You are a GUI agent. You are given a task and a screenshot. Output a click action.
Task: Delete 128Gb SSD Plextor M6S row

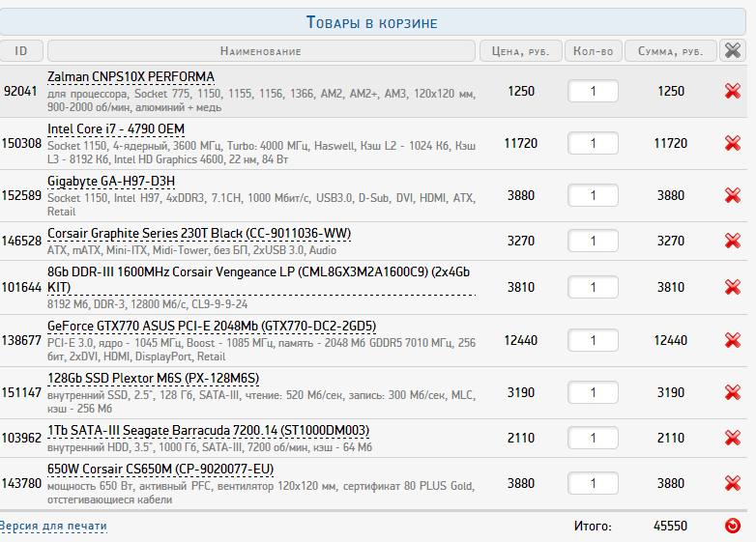coord(733,392)
